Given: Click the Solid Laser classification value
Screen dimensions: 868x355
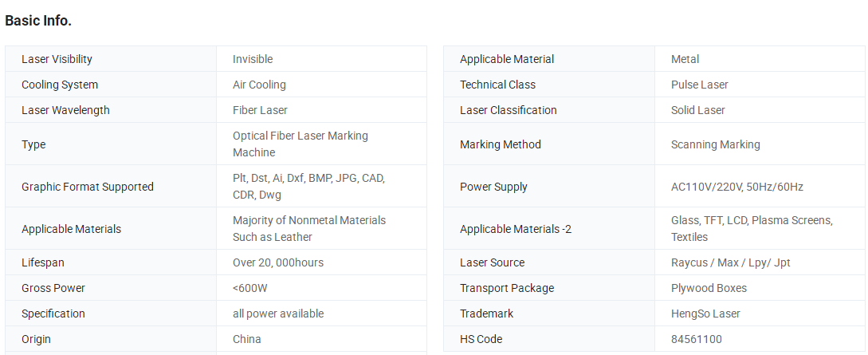Looking at the screenshot, I should (x=697, y=110).
